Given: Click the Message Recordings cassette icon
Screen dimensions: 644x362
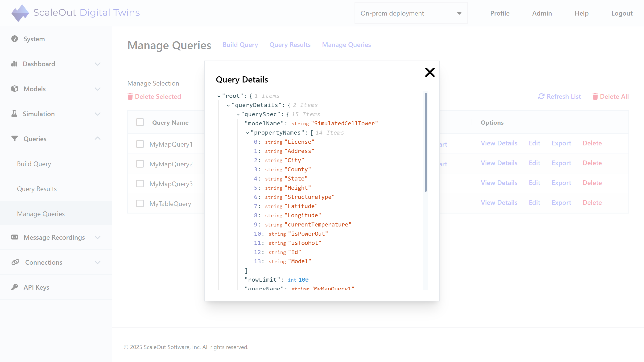Looking at the screenshot, I should click(15, 237).
